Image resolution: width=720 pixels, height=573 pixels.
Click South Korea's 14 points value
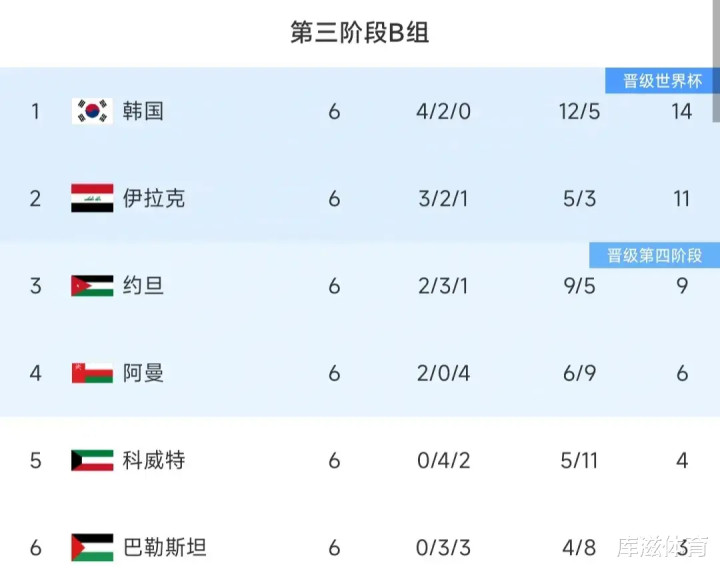681,111
